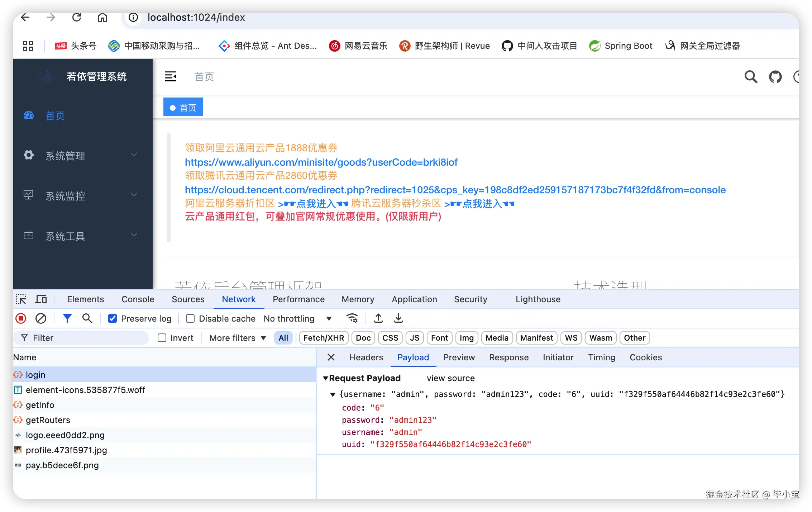
Task: Toggle the network filter funnel icon
Action: [67, 318]
